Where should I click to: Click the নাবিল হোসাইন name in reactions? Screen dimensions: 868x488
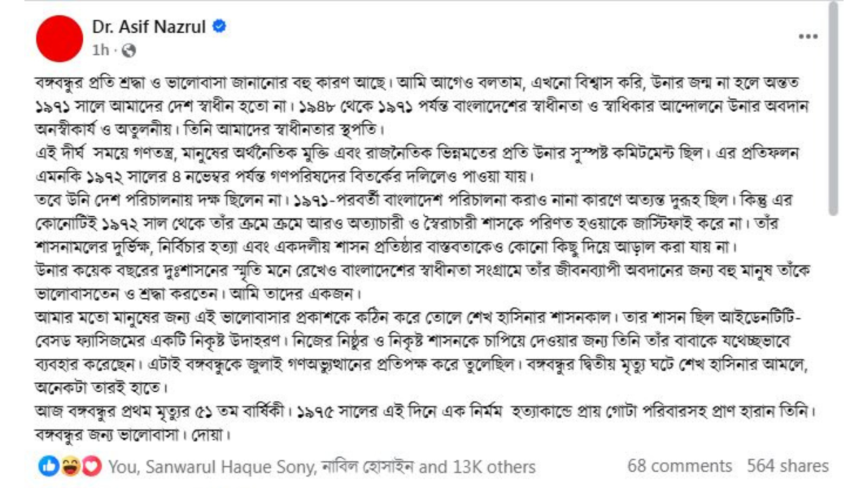(368, 467)
